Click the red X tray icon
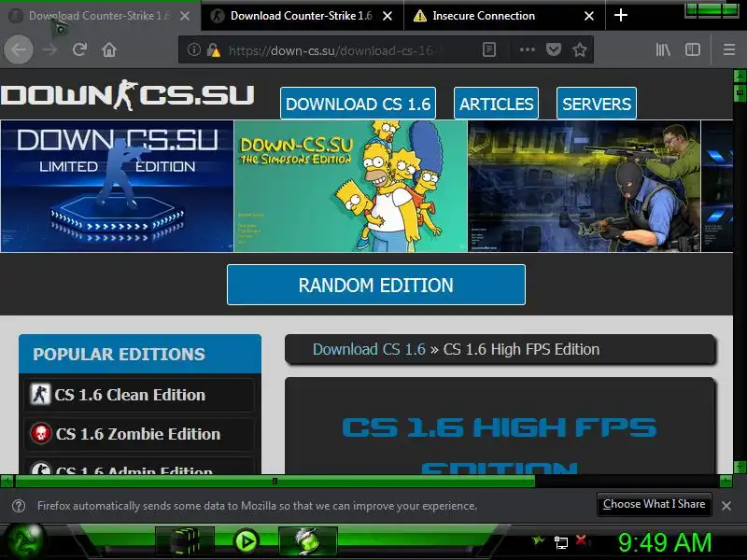The width and height of the screenshot is (747, 560). 581,540
